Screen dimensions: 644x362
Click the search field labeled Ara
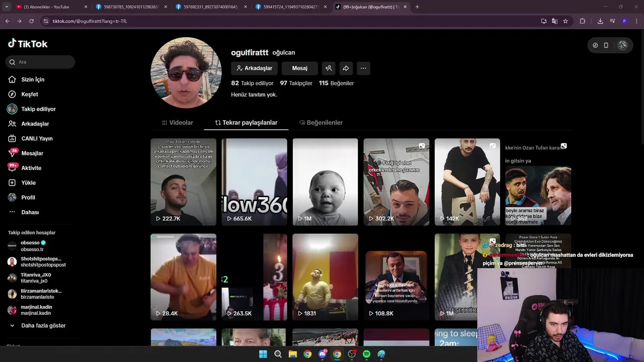click(40, 62)
